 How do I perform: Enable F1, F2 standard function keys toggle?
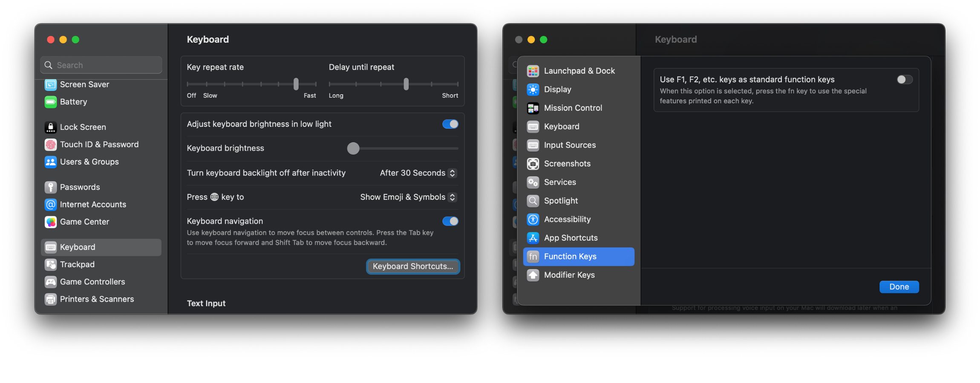pyautogui.click(x=904, y=80)
